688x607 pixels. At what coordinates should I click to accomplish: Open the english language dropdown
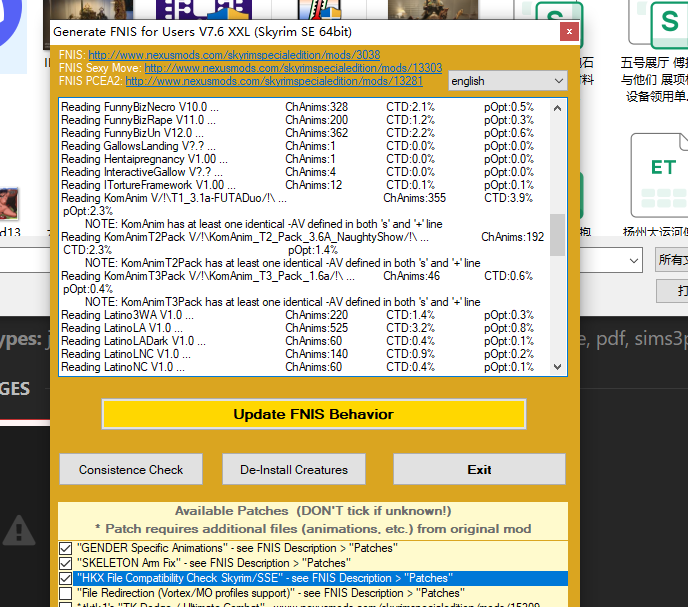point(507,81)
